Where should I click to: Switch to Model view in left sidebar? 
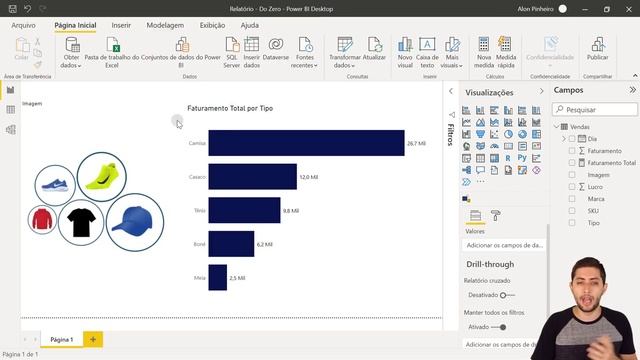(x=11, y=129)
